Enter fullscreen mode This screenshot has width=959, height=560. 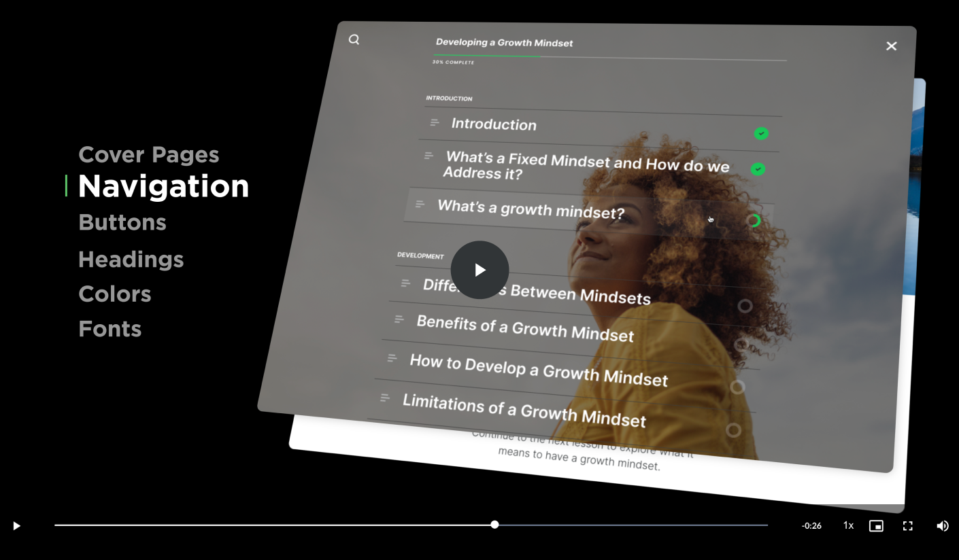coord(907,526)
